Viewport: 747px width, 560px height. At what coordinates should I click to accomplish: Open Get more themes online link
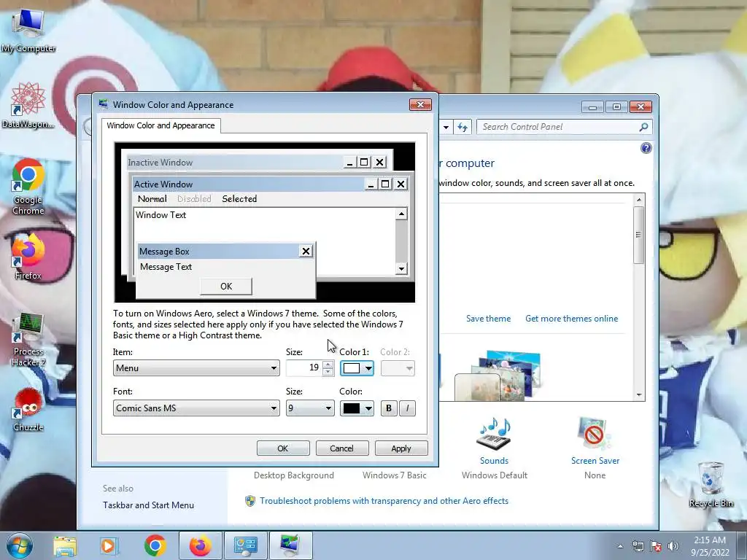572,319
